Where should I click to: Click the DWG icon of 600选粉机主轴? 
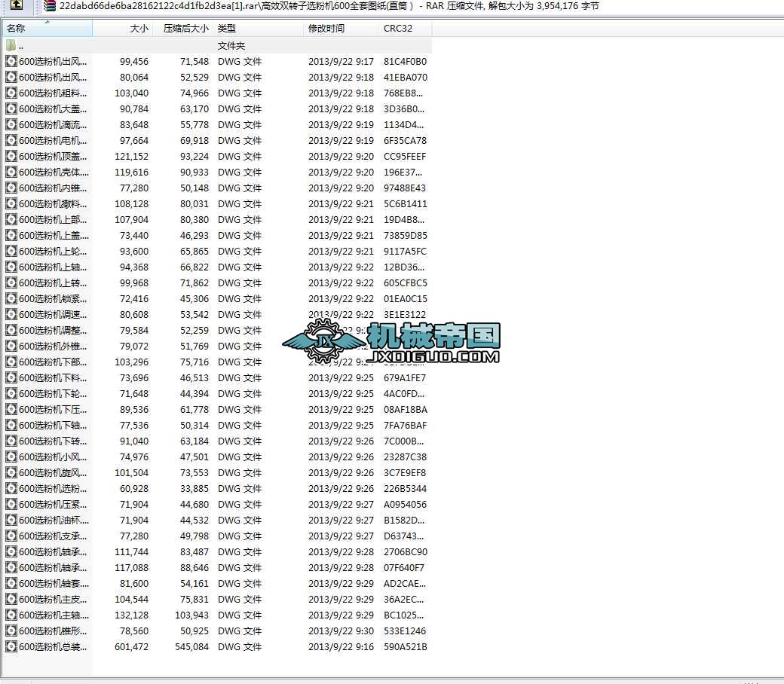click(x=11, y=615)
